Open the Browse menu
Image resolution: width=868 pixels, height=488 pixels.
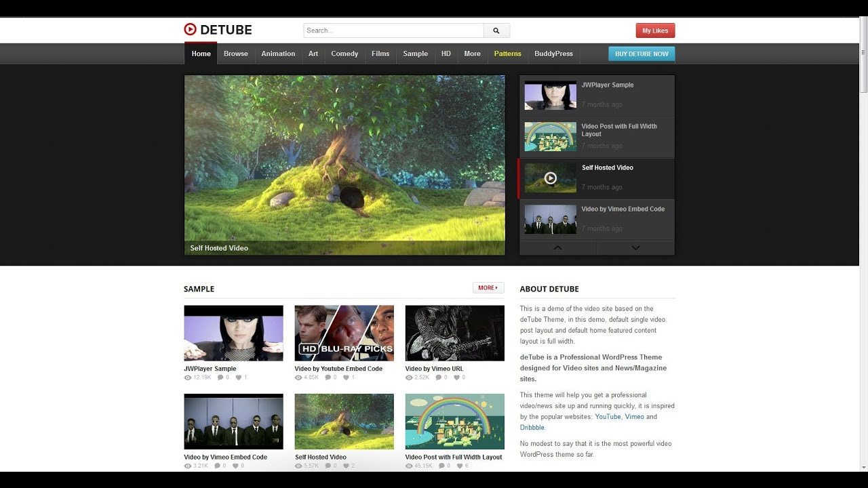pos(236,54)
